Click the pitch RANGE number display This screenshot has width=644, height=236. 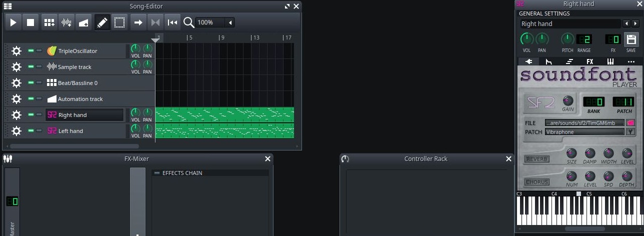(584, 39)
